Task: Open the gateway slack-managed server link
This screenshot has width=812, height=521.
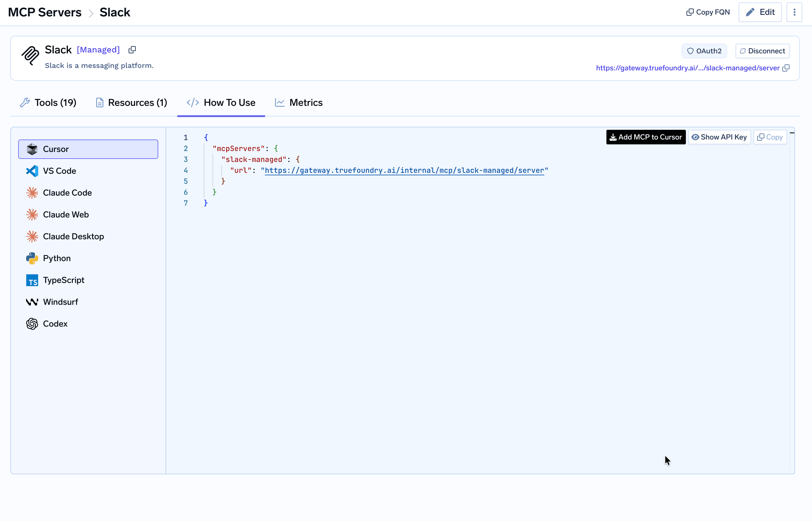Action: click(x=688, y=68)
